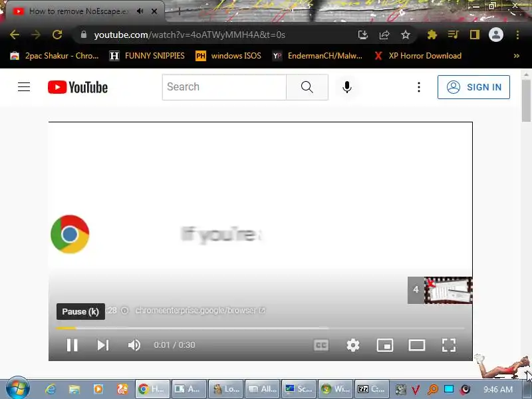Click the Chrome logo in the ad

[x=70, y=234]
